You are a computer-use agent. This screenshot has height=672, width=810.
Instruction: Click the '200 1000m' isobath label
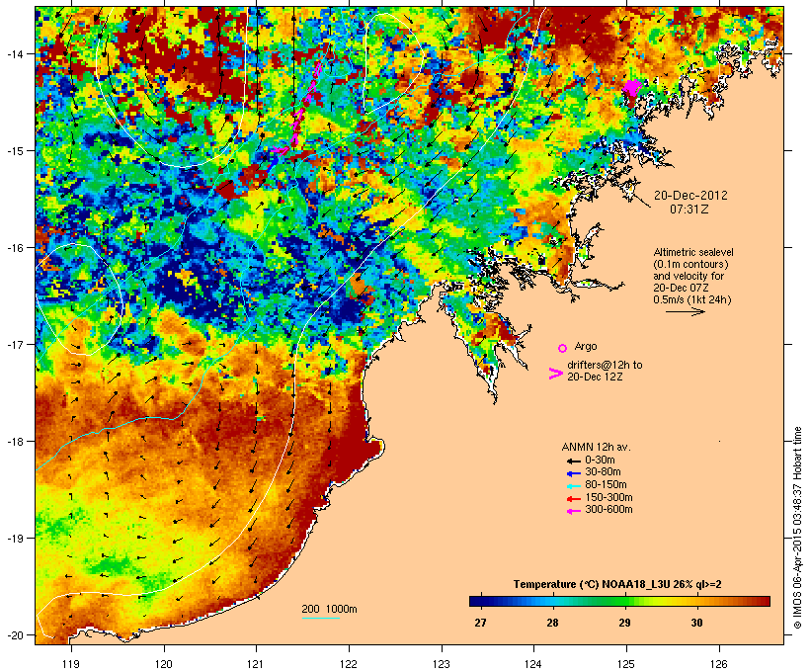(x=329, y=609)
